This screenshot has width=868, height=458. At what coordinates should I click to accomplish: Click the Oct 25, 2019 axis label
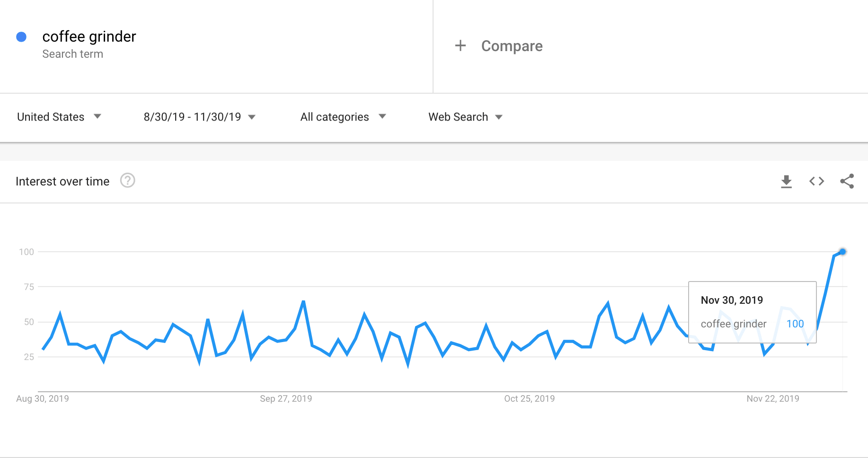point(529,399)
